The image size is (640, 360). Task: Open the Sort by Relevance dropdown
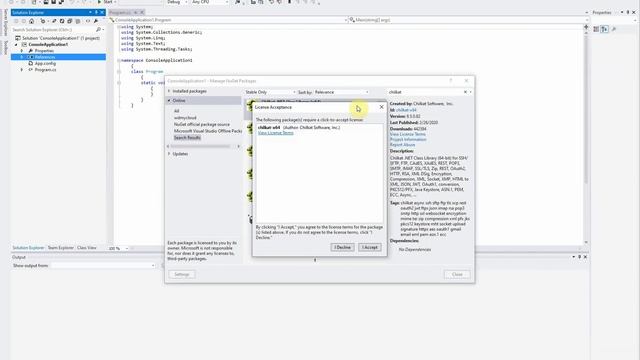pos(341,92)
